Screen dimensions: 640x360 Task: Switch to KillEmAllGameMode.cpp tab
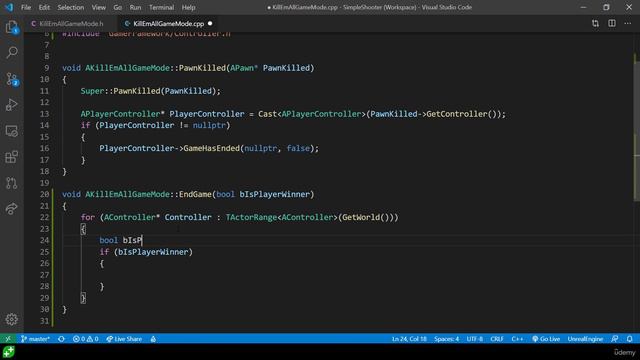[x=168, y=24]
